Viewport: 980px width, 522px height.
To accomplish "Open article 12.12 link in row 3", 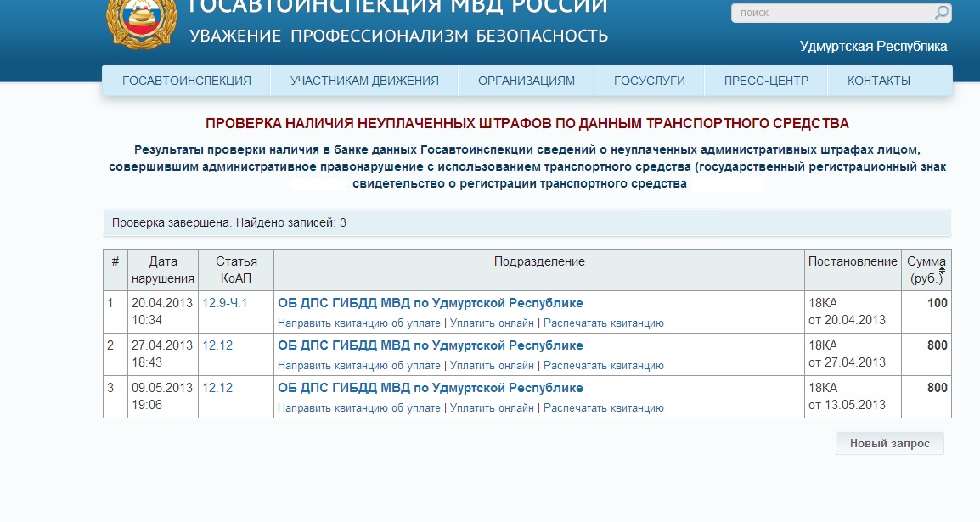I will tap(217, 388).
